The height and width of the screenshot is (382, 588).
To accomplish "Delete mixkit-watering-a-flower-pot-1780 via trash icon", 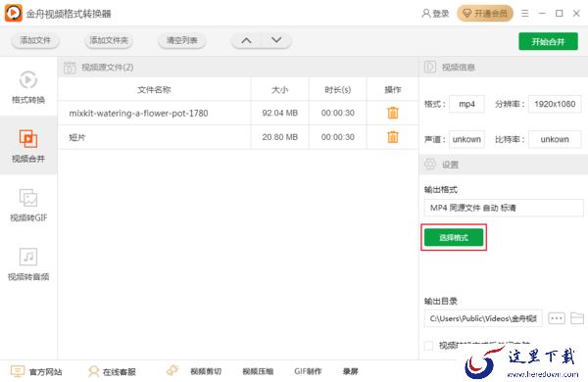I will (393, 113).
